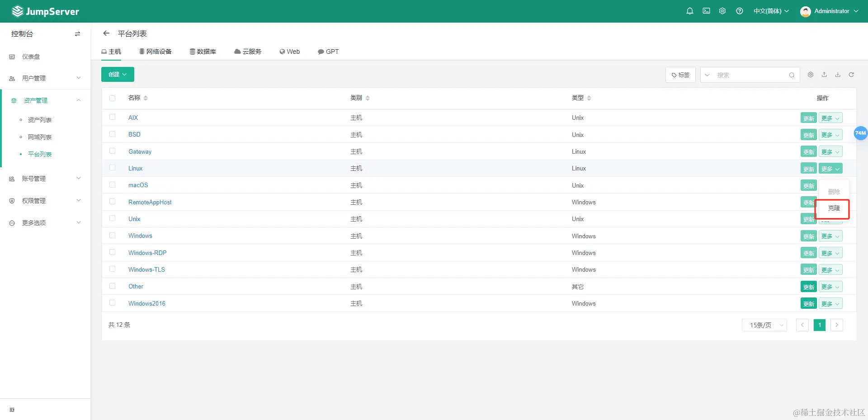Sort by 类别 column
Screen dimensions: 868x420
(360, 98)
